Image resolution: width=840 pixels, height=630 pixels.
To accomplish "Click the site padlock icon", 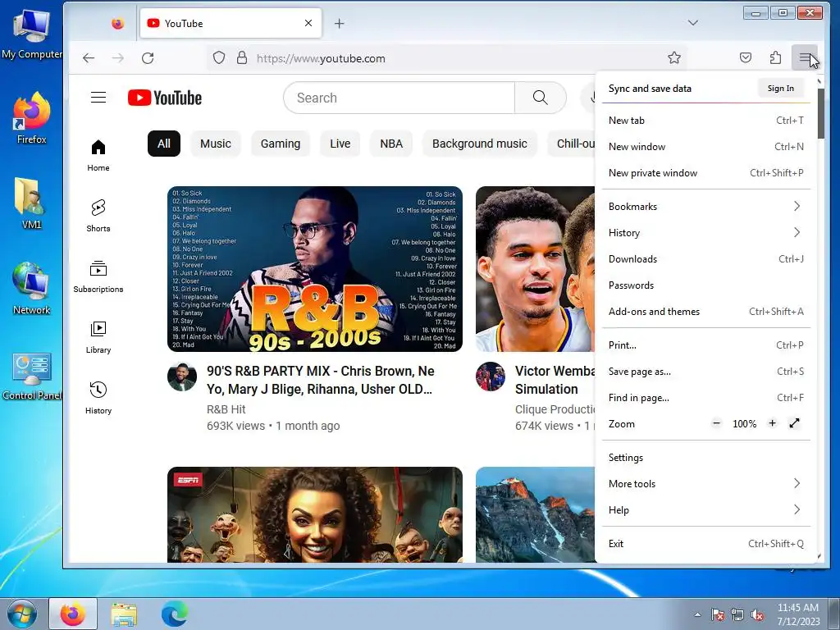I will [x=242, y=58].
